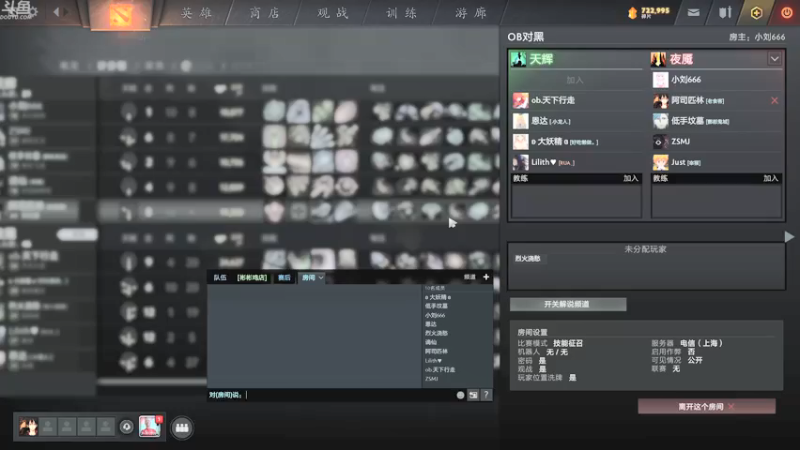Open the 商店 store tab
Image resolution: width=800 pixels, height=450 pixels.
point(265,13)
